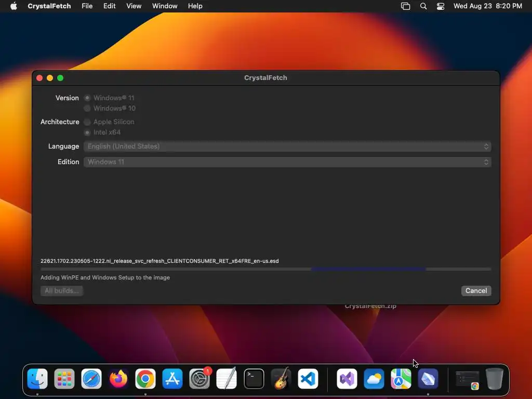Viewport: 532px width, 399px height.
Task: Choose Intel x64 architecture
Action: coord(87,132)
